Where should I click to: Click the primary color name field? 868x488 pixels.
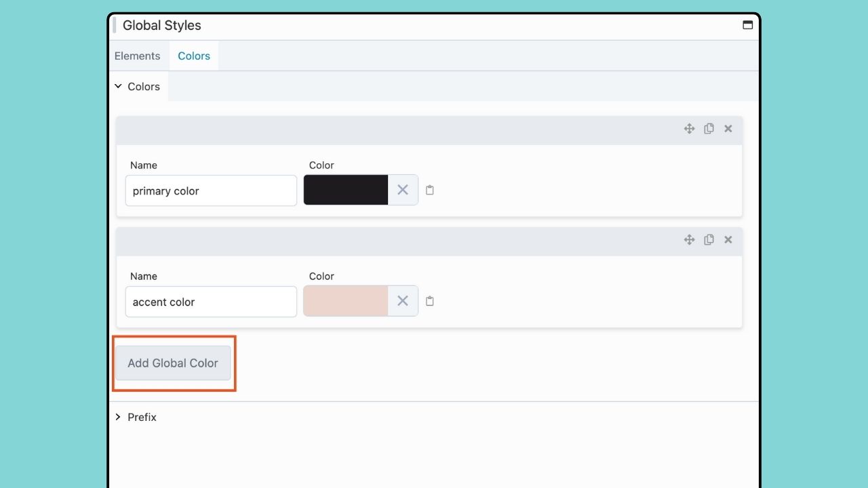[x=211, y=191]
